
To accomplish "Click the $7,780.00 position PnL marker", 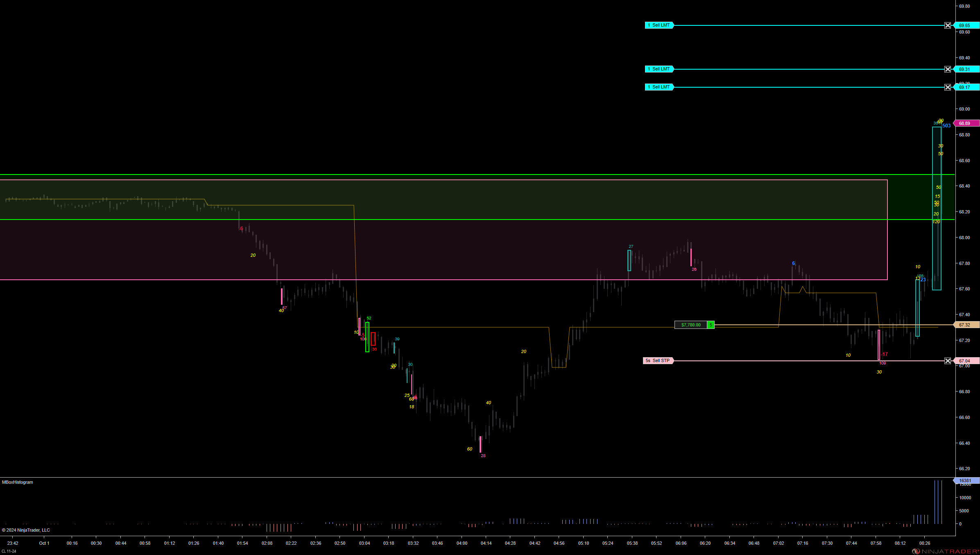I will pos(691,325).
